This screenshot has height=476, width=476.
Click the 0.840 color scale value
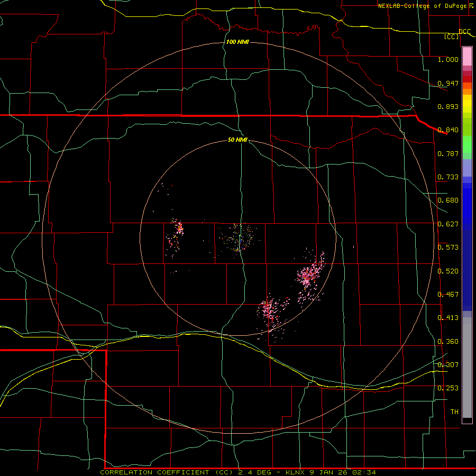pyautogui.click(x=448, y=130)
